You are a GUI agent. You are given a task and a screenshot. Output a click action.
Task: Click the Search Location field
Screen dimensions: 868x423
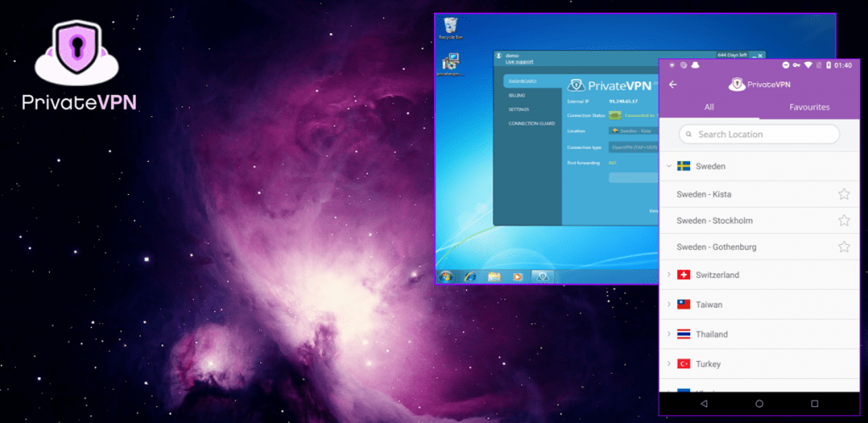[x=759, y=134]
